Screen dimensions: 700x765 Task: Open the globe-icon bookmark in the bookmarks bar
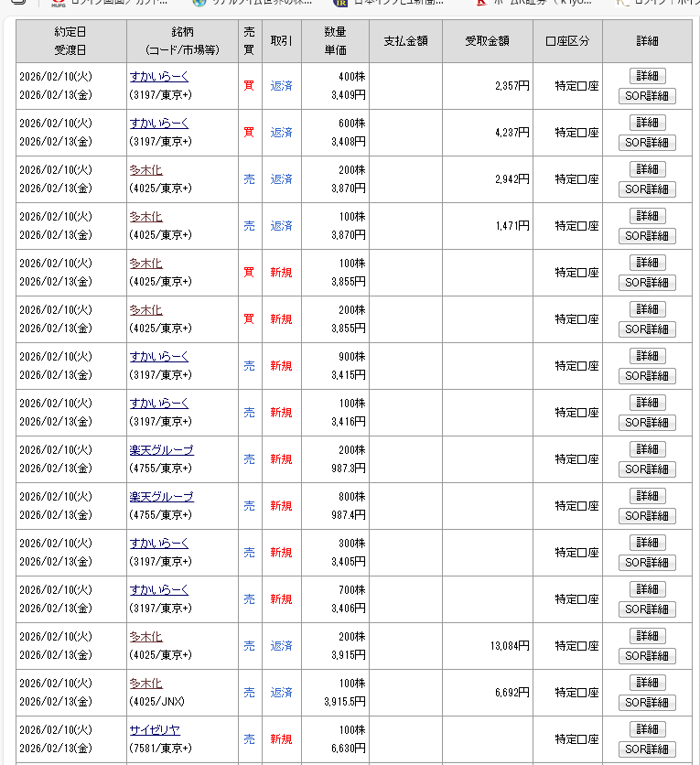[x=199, y=3]
